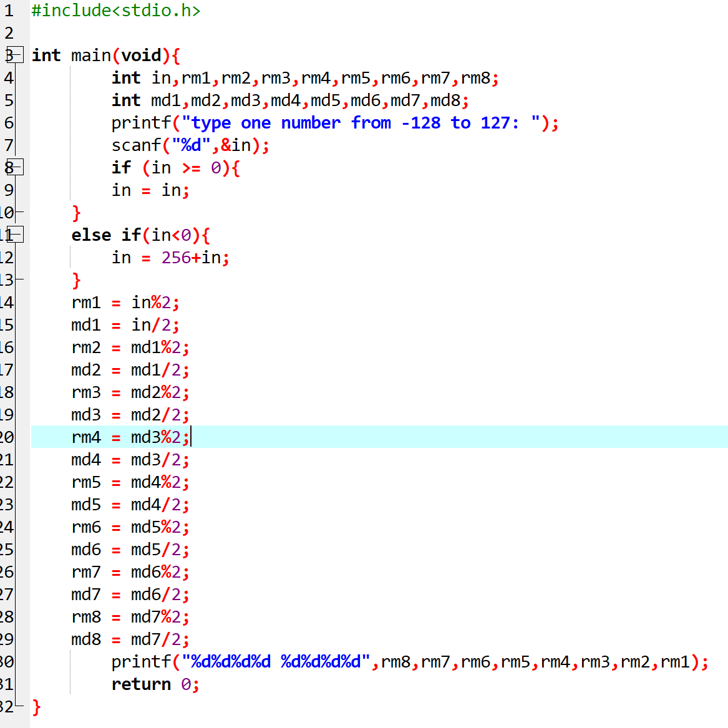The image size is (728, 728).
Task: Click line number 6 in the gutter
Action: pos(9,122)
